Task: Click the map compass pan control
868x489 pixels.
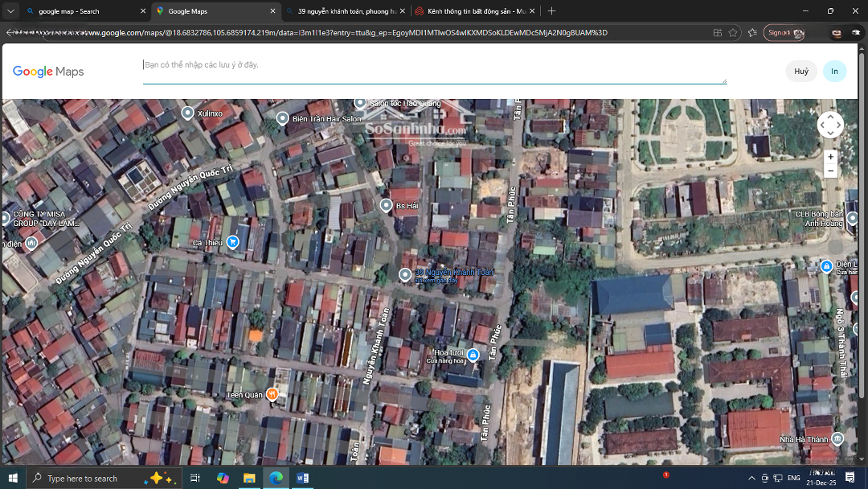Action: [x=830, y=125]
